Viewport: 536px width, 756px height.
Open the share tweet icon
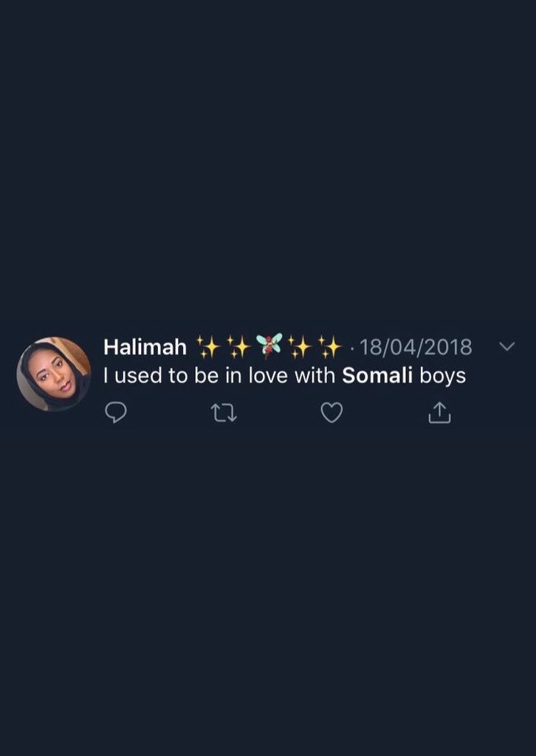(439, 413)
